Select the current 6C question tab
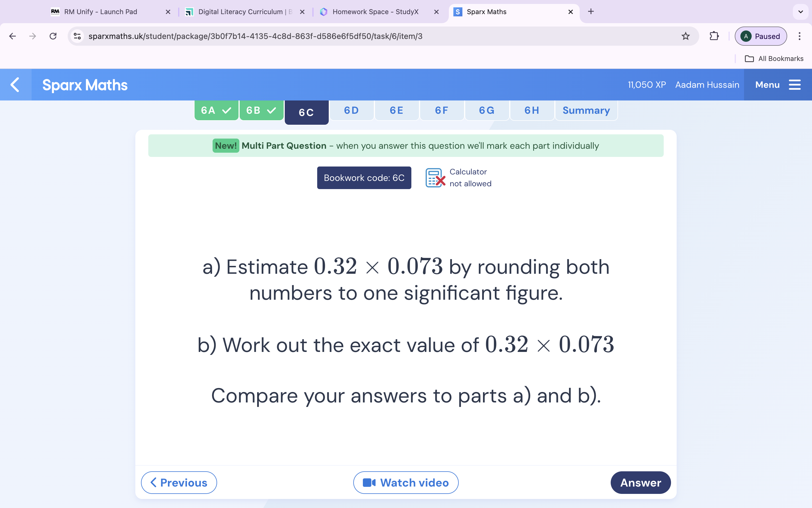The image size is (812, 508). pos(306,112)
